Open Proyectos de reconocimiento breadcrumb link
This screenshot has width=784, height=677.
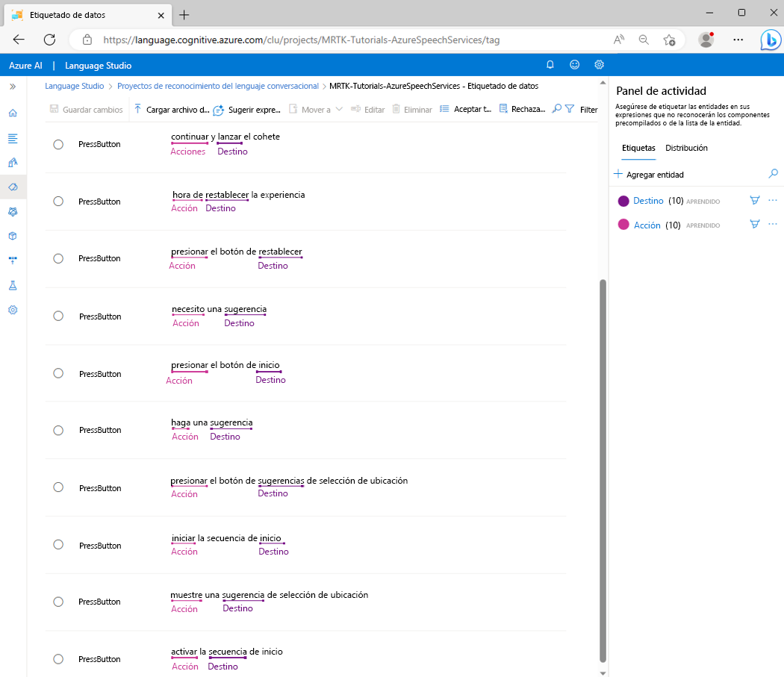[218, 86]
